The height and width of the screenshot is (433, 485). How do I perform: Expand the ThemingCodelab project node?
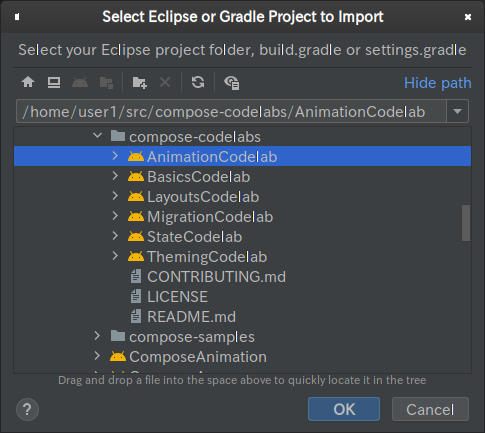pos(115,256)
